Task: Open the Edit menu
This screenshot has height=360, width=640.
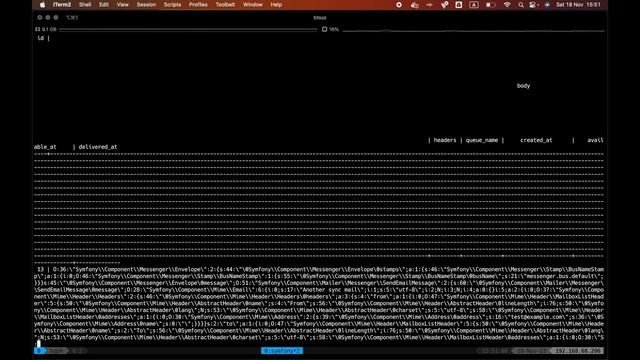Action: coord(104,5)
